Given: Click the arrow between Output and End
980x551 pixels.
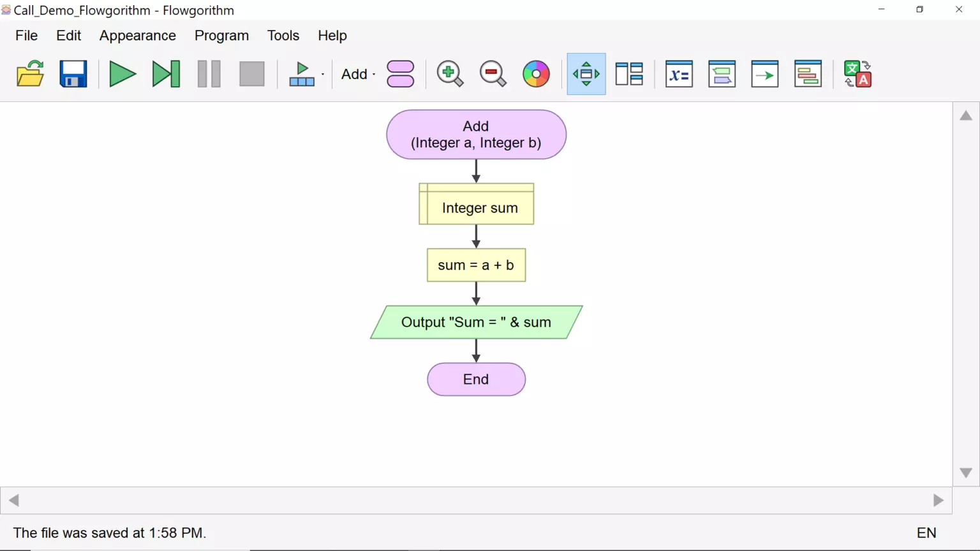Looking at the screenshot, I should (x=476, y=351).
